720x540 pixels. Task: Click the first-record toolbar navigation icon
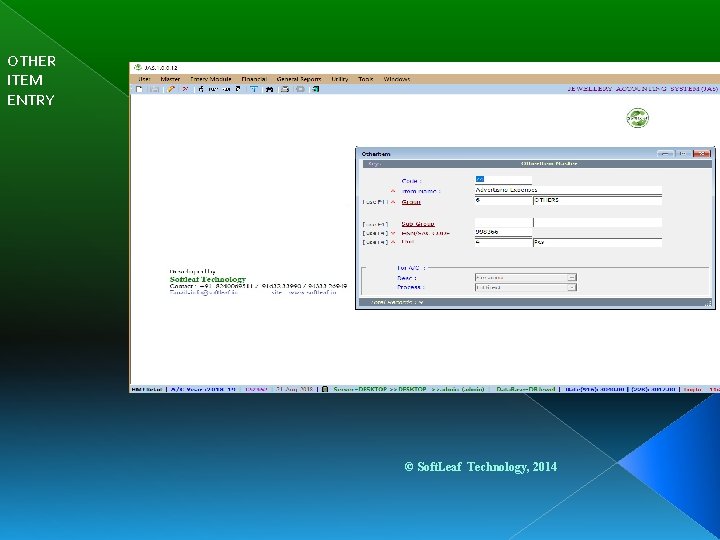tap(201, 89)
